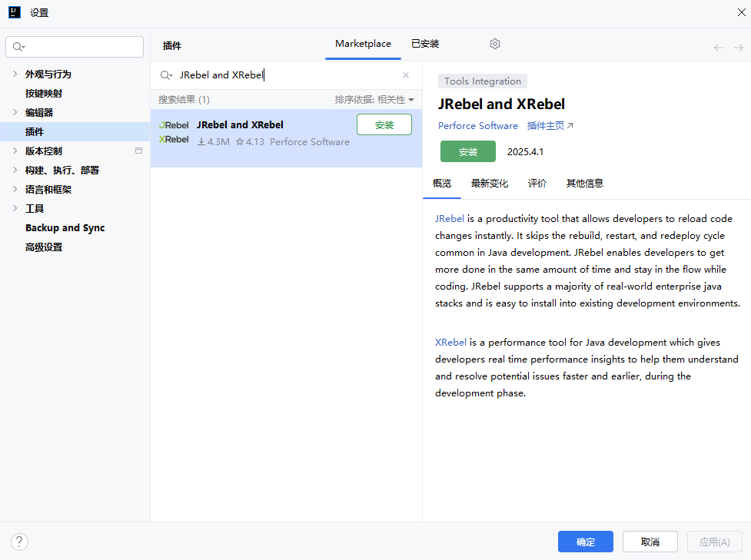Click the green 安装 button in details

coord(468,152)
